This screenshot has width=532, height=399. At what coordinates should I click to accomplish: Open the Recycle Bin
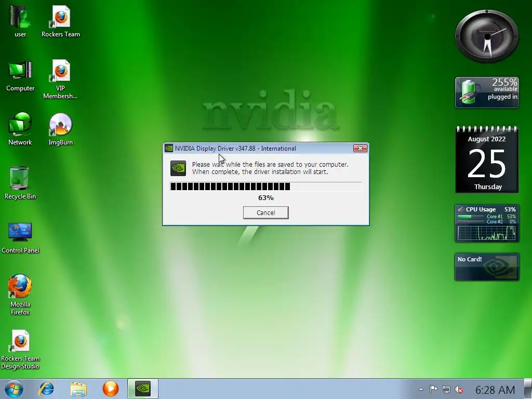click(x=20, y=182)
